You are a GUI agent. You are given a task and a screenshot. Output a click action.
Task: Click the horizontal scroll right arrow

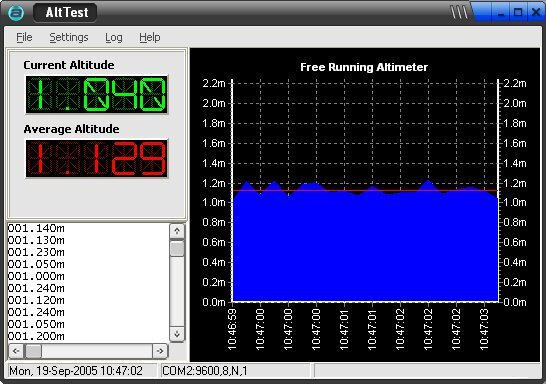160,351
